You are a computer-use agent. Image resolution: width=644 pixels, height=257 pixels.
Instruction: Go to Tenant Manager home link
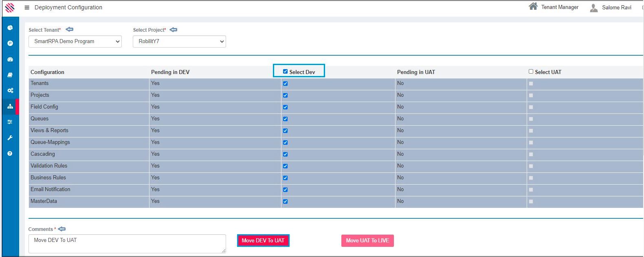tap(554, 7)
